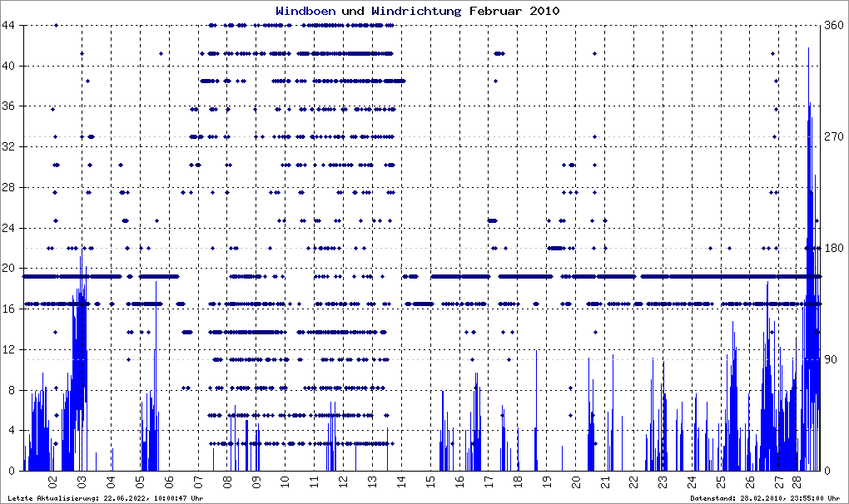Click the 90 degree label on the right axis

point(834,359)
